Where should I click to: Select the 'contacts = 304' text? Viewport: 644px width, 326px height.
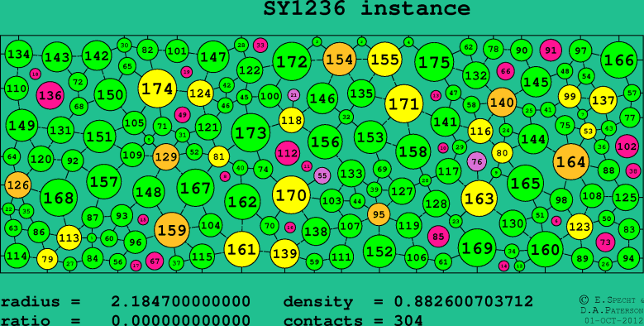tap(353, 320)
